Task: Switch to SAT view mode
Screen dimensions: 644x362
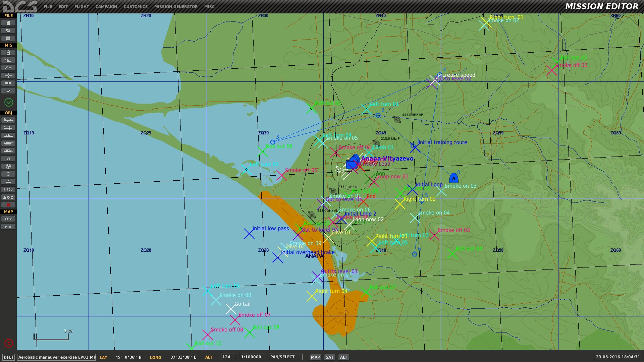Action: point(330,357)
